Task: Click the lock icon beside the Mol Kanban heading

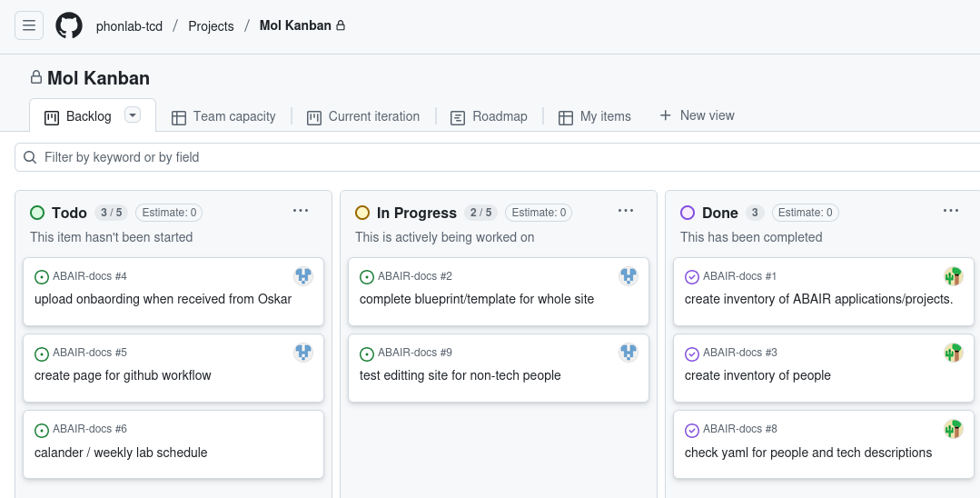Action: click(36, 77)
